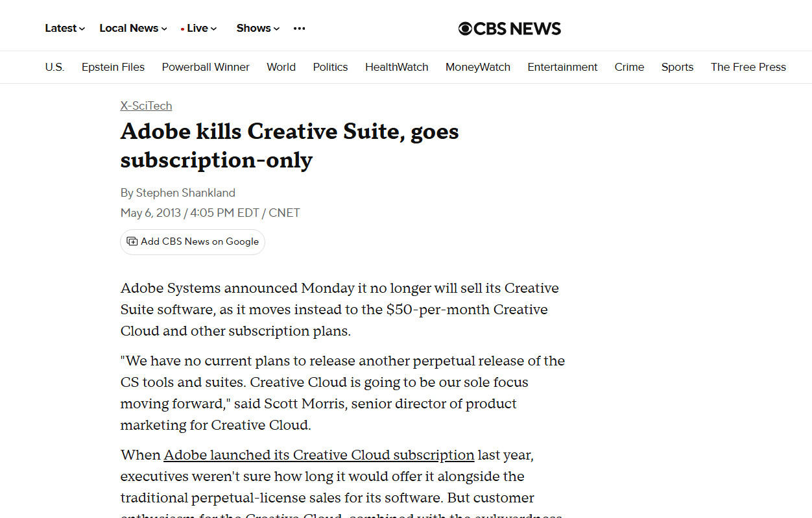Open the Epstein Files section
The image size is (812, 518).
[113, 67]
